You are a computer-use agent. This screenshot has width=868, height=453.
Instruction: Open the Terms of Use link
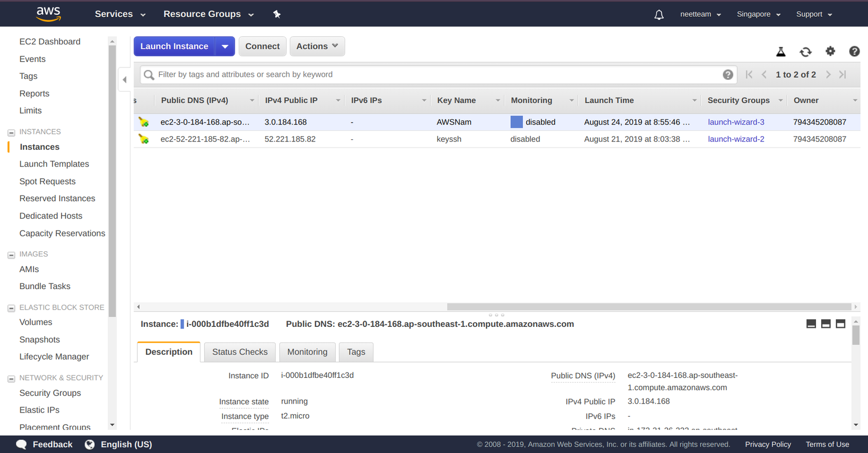(827, 445)
